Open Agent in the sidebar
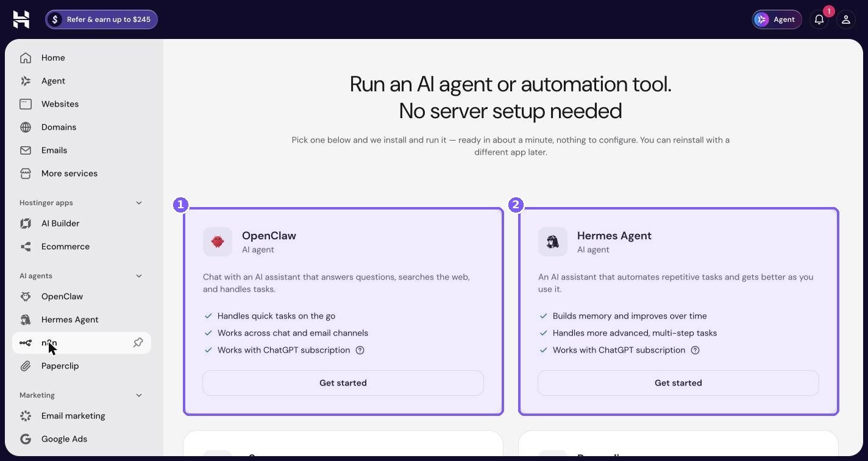The width and height of the screenshot is (868, 461). tap(82, 81)
